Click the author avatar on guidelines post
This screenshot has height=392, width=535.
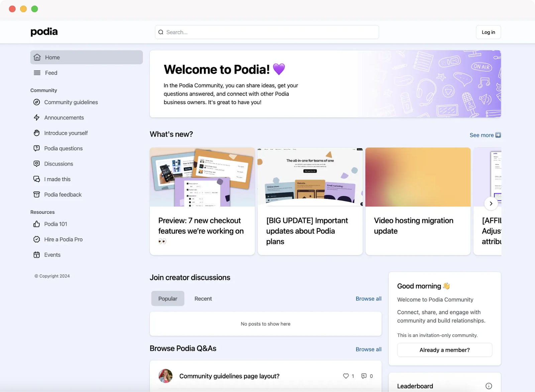(166, 376)
